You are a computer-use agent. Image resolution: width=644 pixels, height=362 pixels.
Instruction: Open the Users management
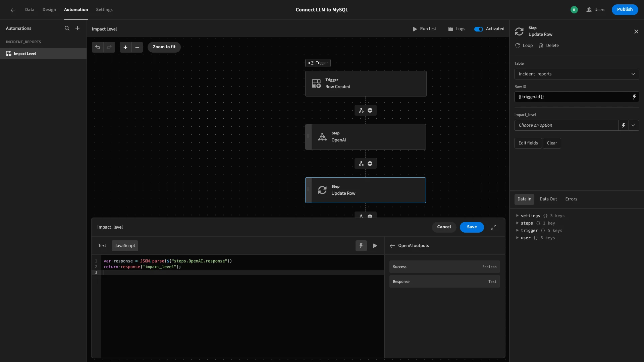tap(596, 10)
